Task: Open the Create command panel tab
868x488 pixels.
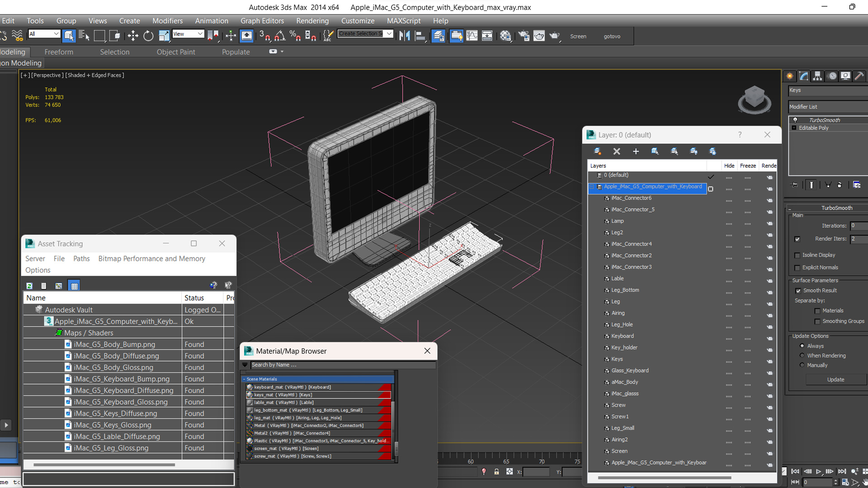Action: point(789,76)
